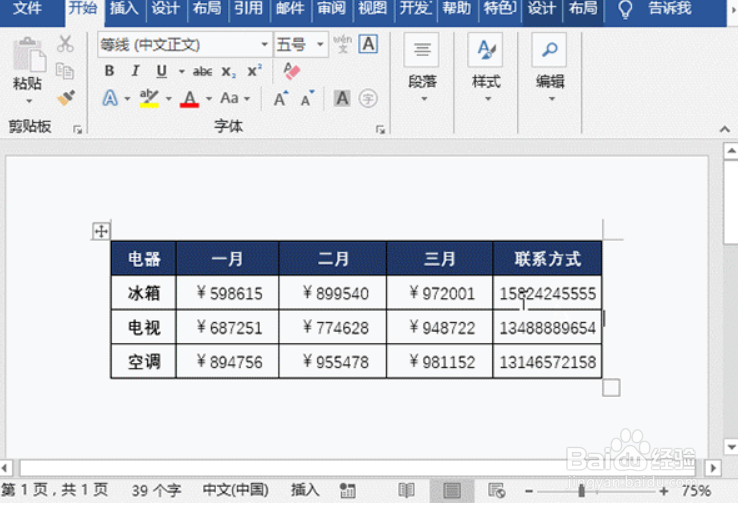Image resolution: width=738 pixels, height=508 pixels.
Task: Toggle strikethrough abc formatting
Action: coord(202,72)
